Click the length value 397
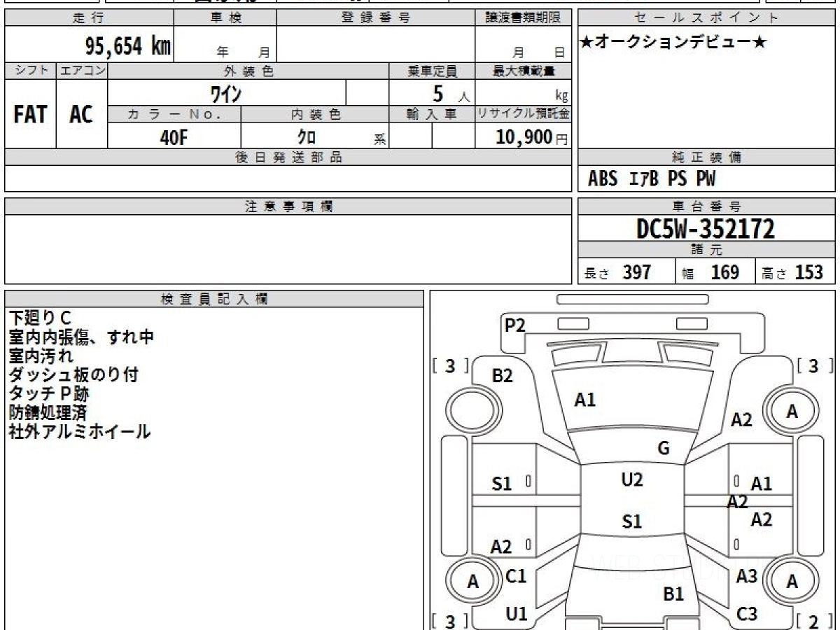The width and height of the screenshot is (840, 630). [x=637, y=272]
